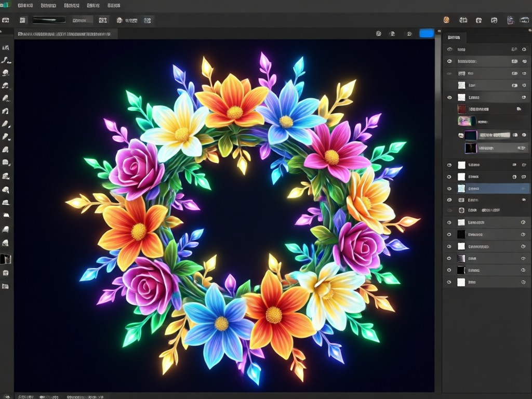The width and height of the screenshot is (532, 399).
Task: Click the round icon in the options bar
Action: pos(119,20)
